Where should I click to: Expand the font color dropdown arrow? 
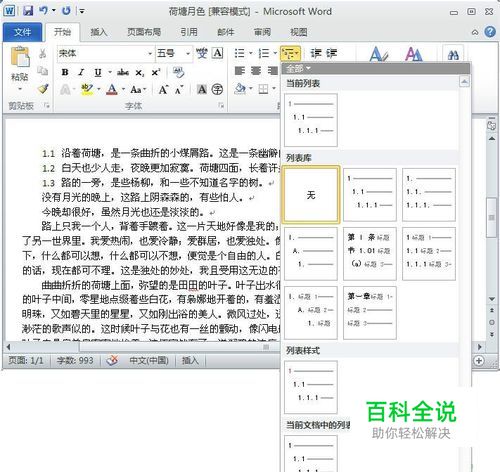(x=123, y=89)
